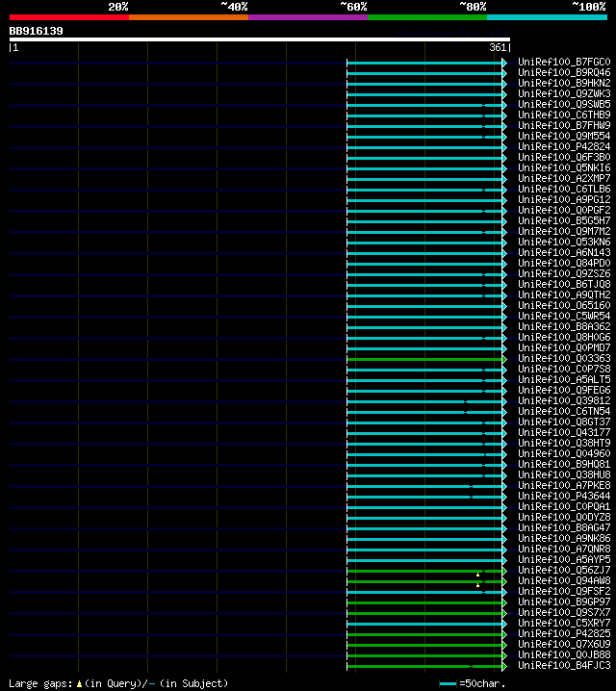Click the 361 query end position label
616x691 pixels.
pos(498,47)
